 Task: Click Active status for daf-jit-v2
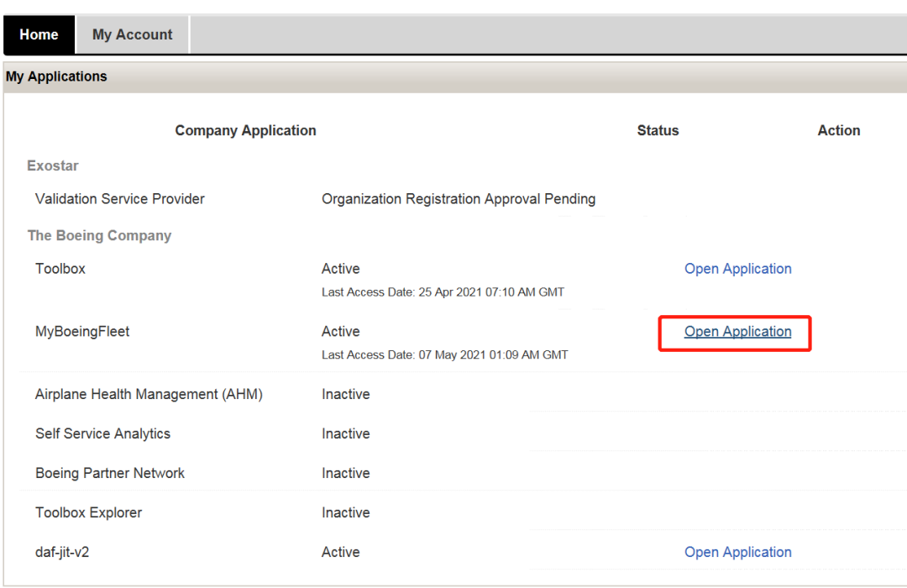click(x=341, y=552)
